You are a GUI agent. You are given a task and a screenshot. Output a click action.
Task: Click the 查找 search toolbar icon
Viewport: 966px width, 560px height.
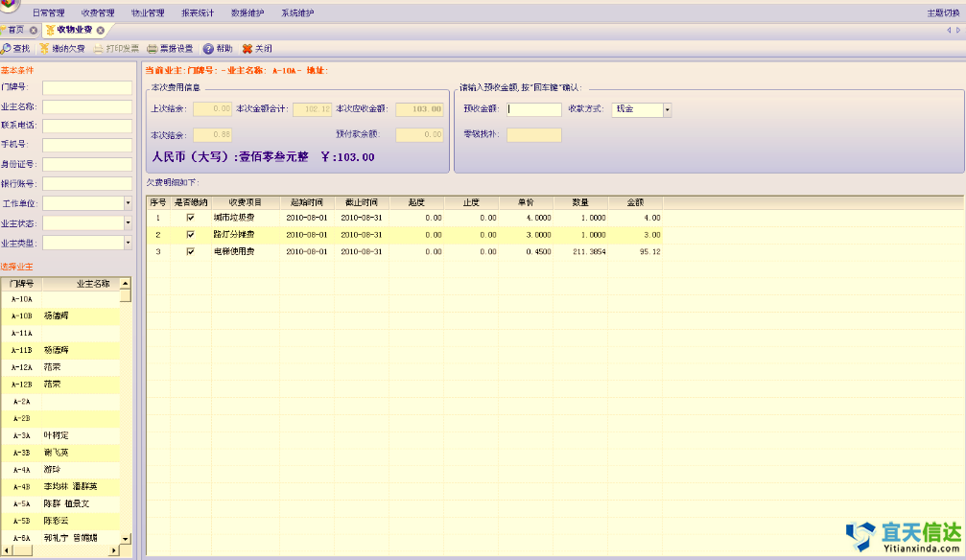(x=7, y=48)
